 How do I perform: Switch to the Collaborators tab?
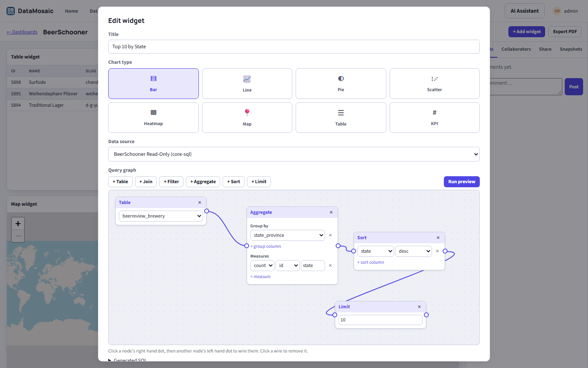click(x=516, y=49)
